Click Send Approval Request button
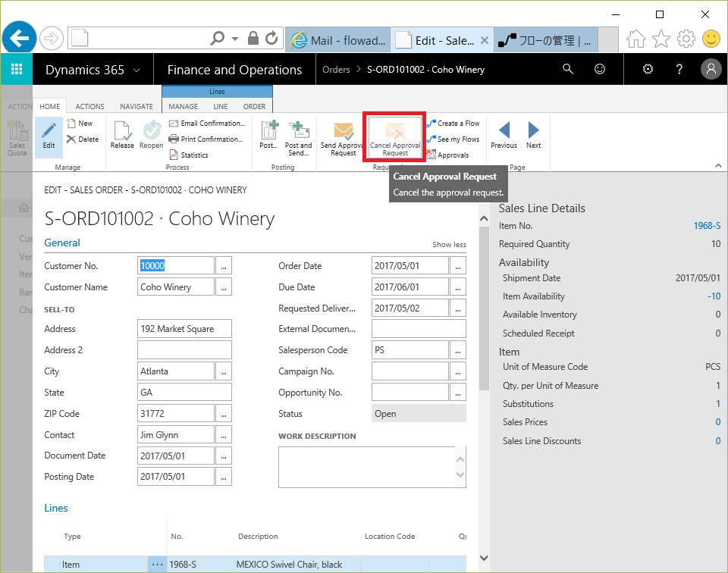The width and height of the screenshot is (728, 573). [x=343, y=139]
